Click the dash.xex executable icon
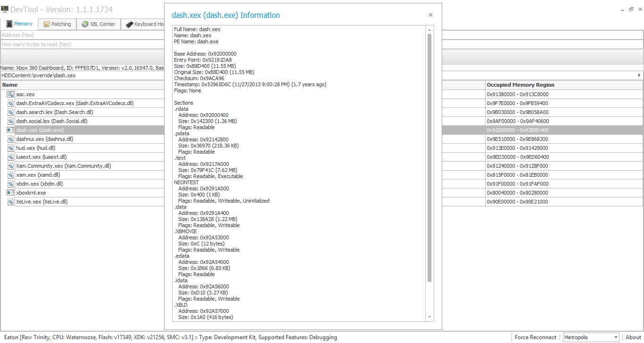The height and width of the screenshot is (343, 644). pos(10,130)
